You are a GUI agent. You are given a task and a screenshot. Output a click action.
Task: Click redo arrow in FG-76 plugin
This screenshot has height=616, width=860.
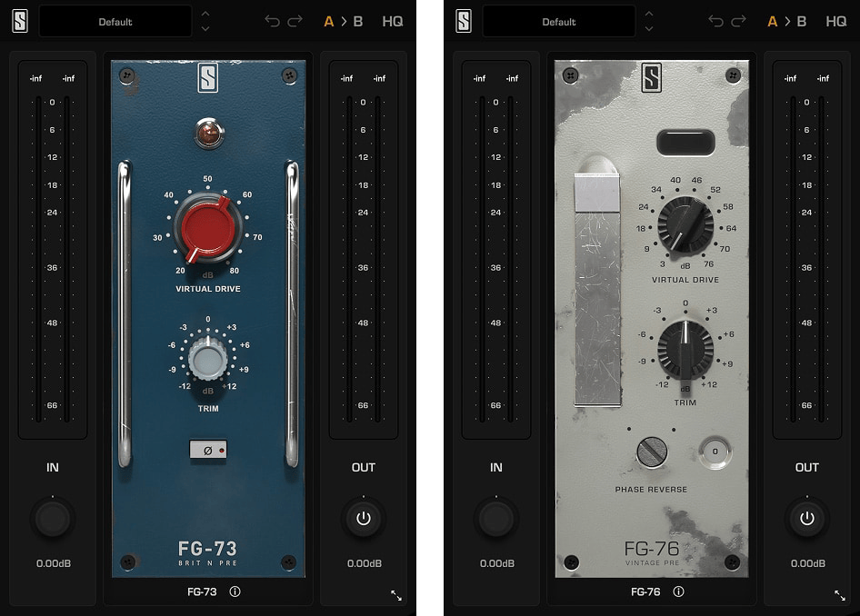tap(739, 21)
